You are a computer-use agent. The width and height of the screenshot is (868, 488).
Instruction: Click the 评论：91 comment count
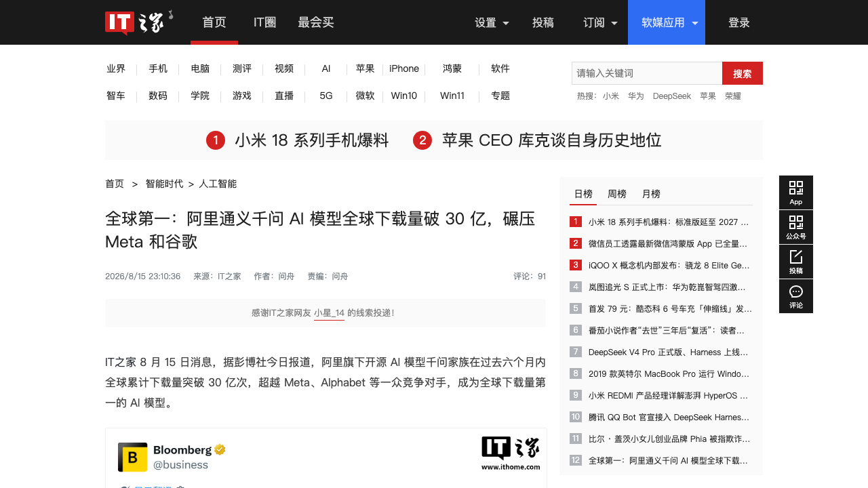click(530, 277)
